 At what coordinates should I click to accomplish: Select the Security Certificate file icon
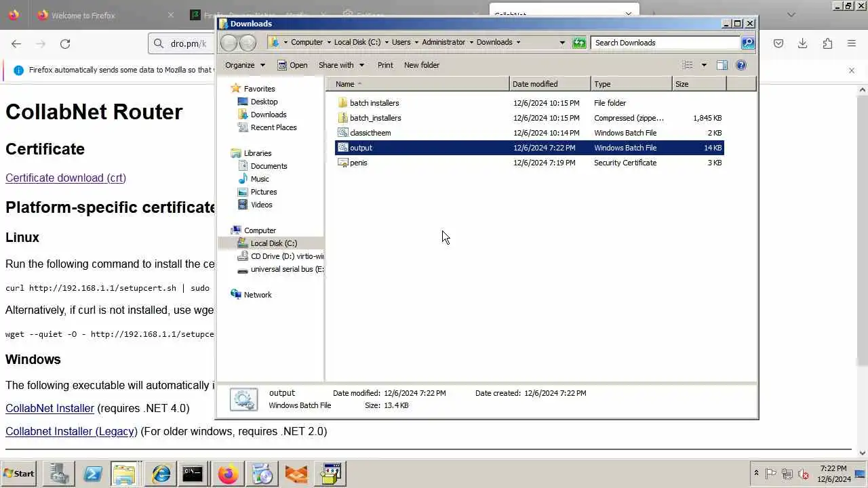[x=342, y=163]
